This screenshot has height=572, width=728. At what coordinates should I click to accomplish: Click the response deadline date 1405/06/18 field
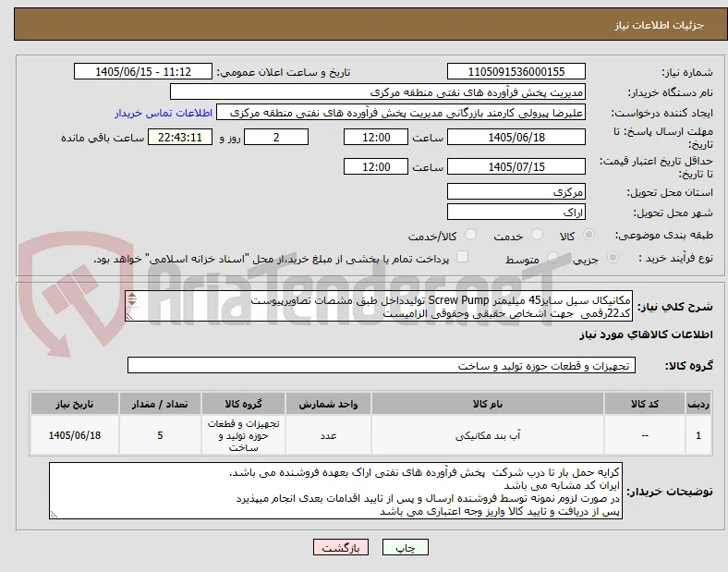(516, 138)
